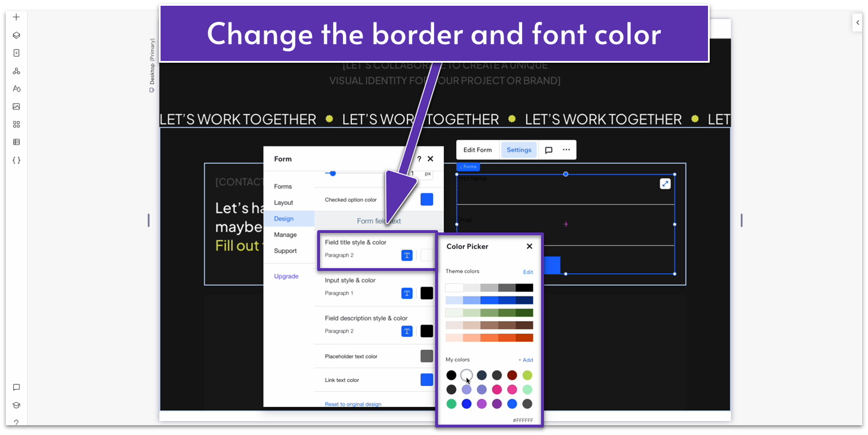Pick the darkest brown theme color swatch
868x435 pixels.
[524, 325]
